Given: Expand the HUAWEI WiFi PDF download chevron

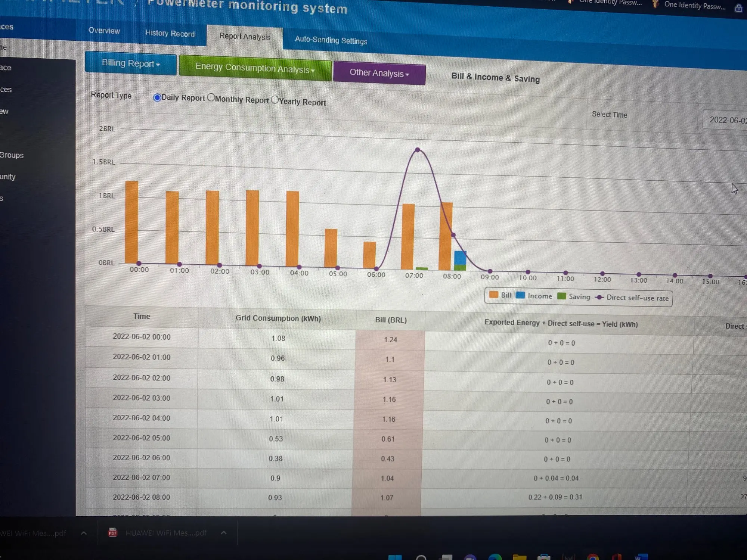Looking at the screenshot, I should [x=223, y=533].
